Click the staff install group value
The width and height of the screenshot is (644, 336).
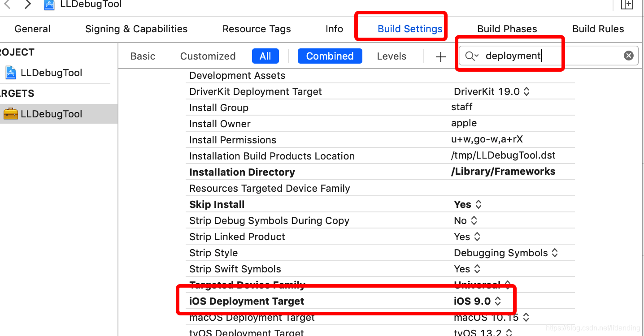[x=462, y=107]
